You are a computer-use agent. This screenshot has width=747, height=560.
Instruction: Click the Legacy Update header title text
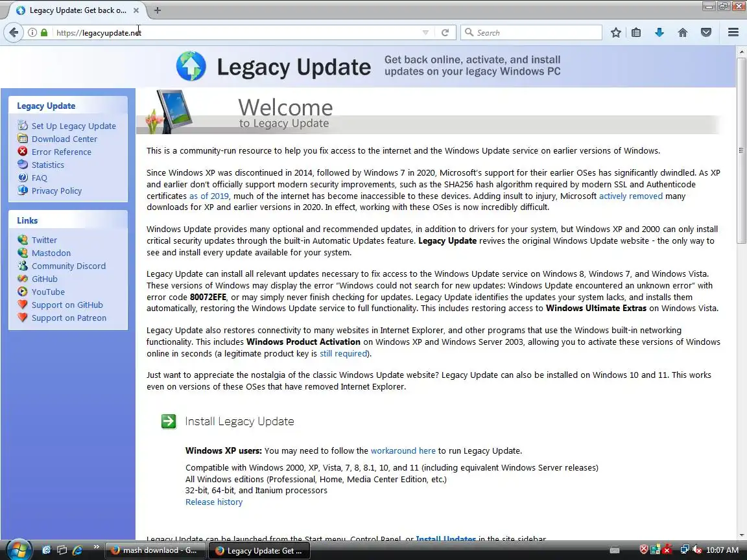click(294, 67)
